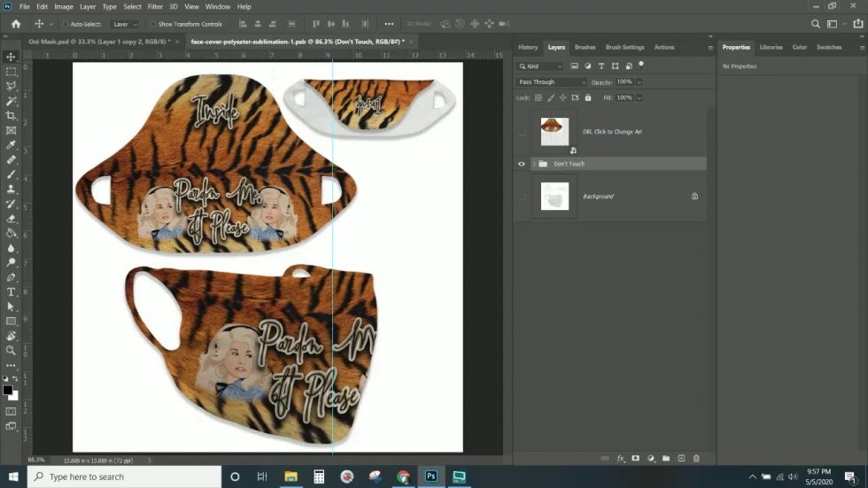The image size is (868, 488).
Task: Open the Pass Through blend mode dropdown
Action: coord(552,82)
